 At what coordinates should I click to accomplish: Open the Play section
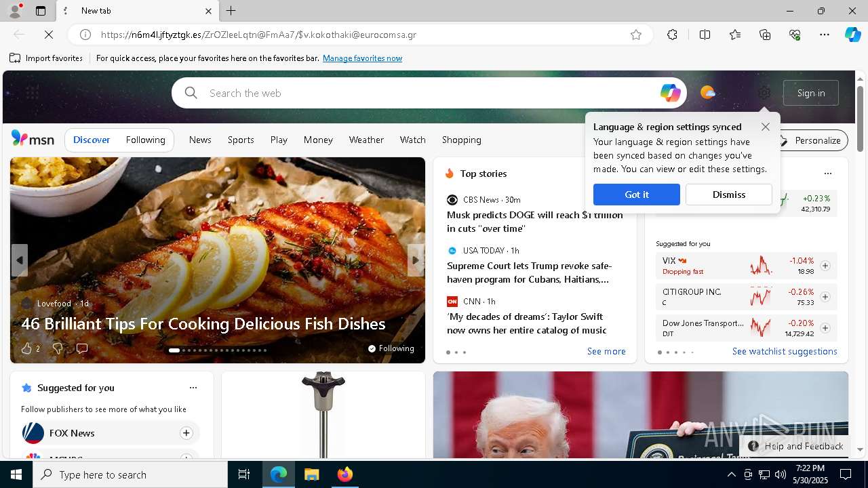coord(279,140)
